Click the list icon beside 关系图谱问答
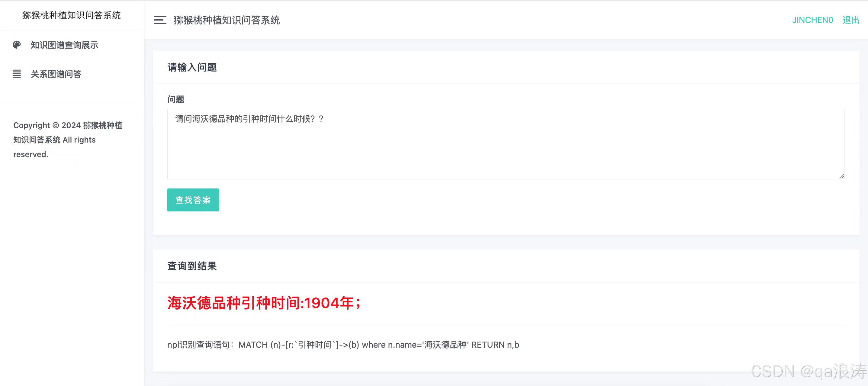The width and height of the screenshot is (868, 386). 17,74
